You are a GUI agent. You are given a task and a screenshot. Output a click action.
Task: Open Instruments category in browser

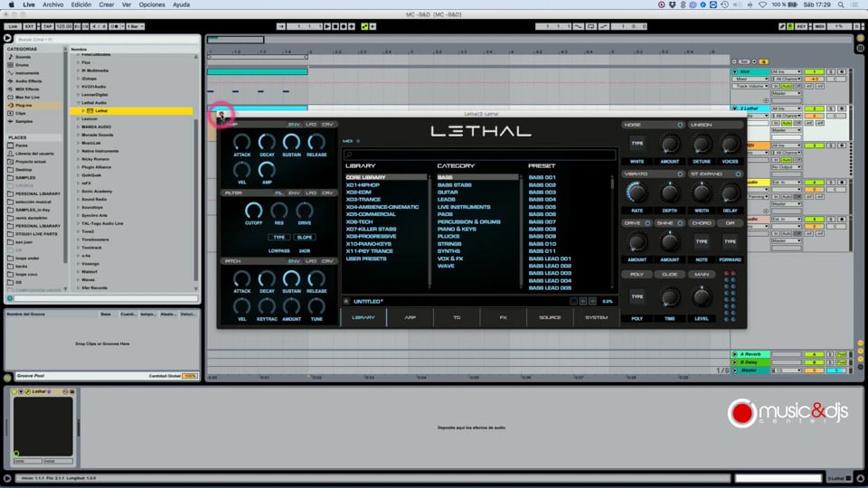(x=27, y=73)
